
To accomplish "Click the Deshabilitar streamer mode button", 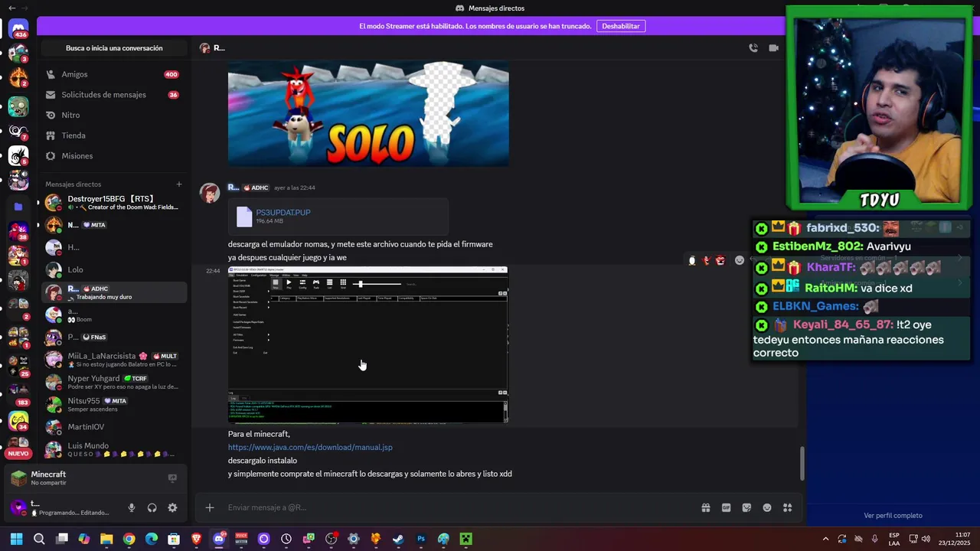I will [621, 26].
